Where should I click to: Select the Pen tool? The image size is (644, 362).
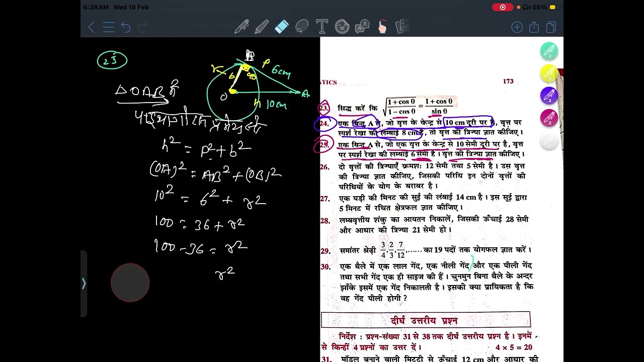point(242,27)
